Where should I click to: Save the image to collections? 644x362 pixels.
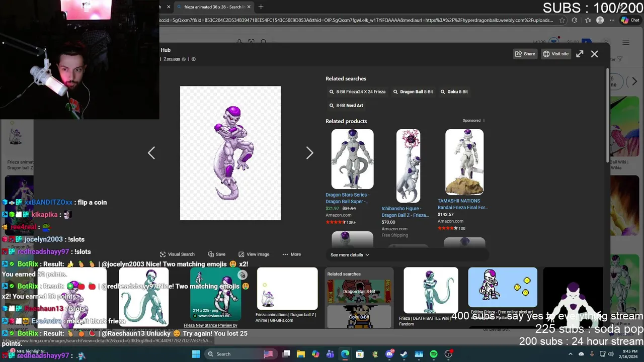coord(217,254)
